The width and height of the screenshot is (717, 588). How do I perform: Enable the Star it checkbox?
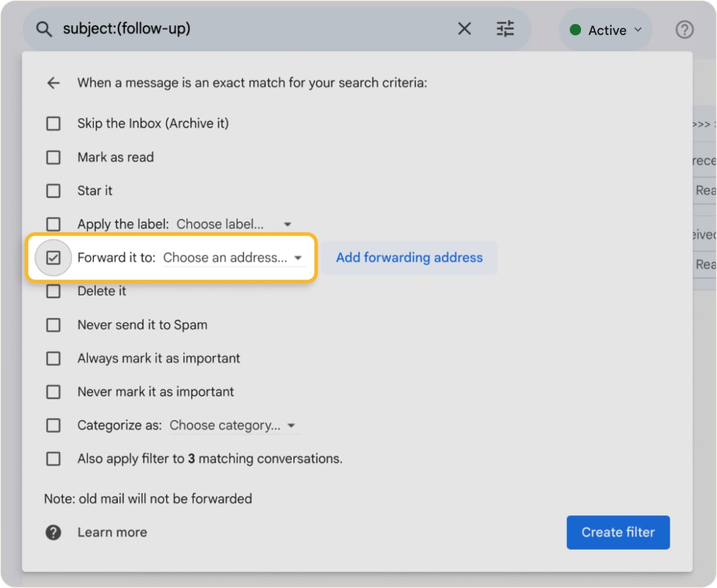53,191
